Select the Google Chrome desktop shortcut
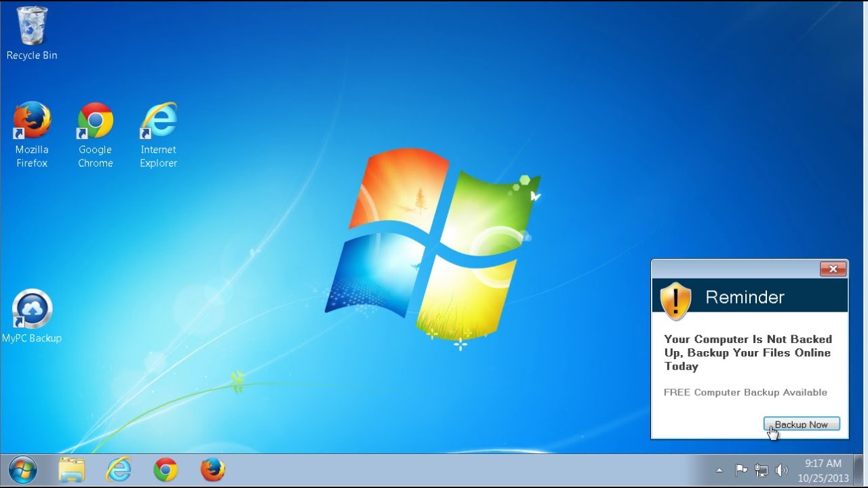The width and height of the screenshot is (868, 488). (95, 135)
